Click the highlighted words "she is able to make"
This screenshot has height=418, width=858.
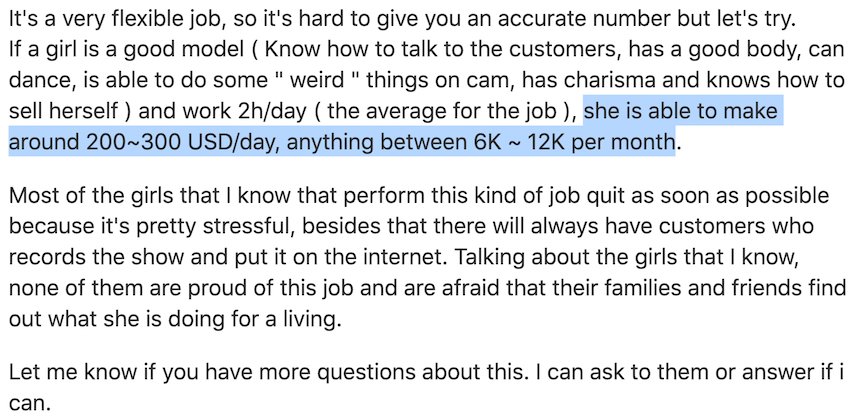click(x=680, y=112)
